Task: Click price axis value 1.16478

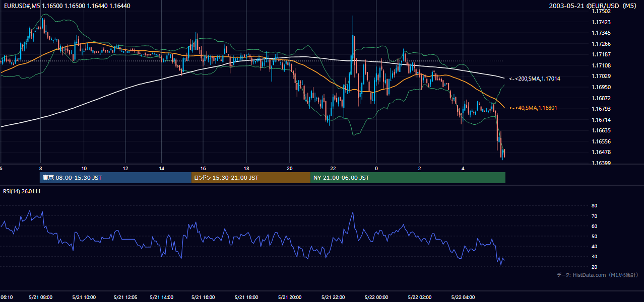Action: pyautogui.click(x=601, y=152)
